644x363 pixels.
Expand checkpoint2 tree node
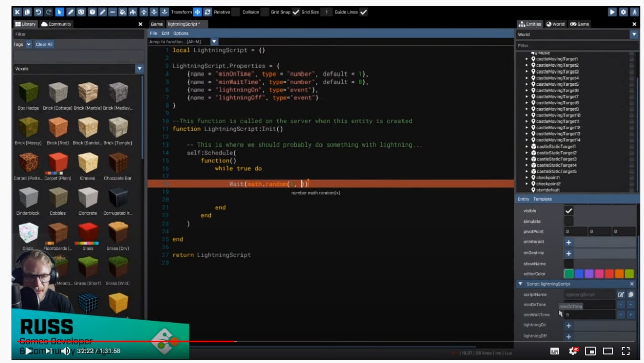[527, 184]
